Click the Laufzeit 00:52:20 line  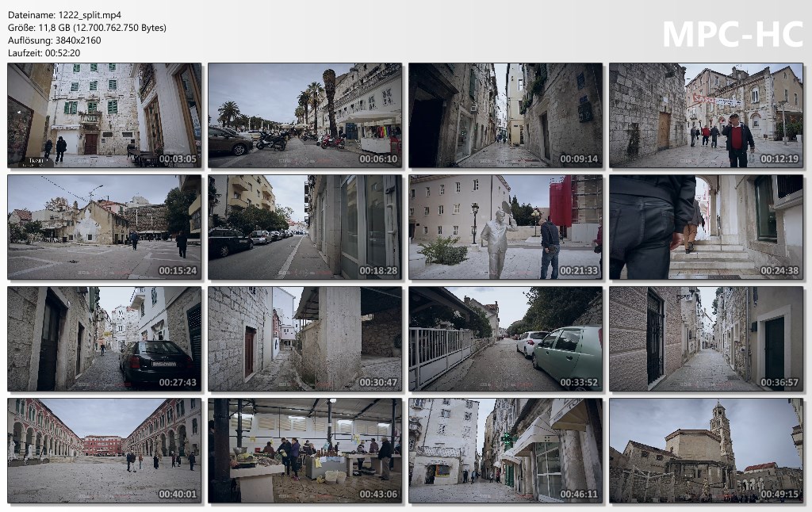(44, 53)
